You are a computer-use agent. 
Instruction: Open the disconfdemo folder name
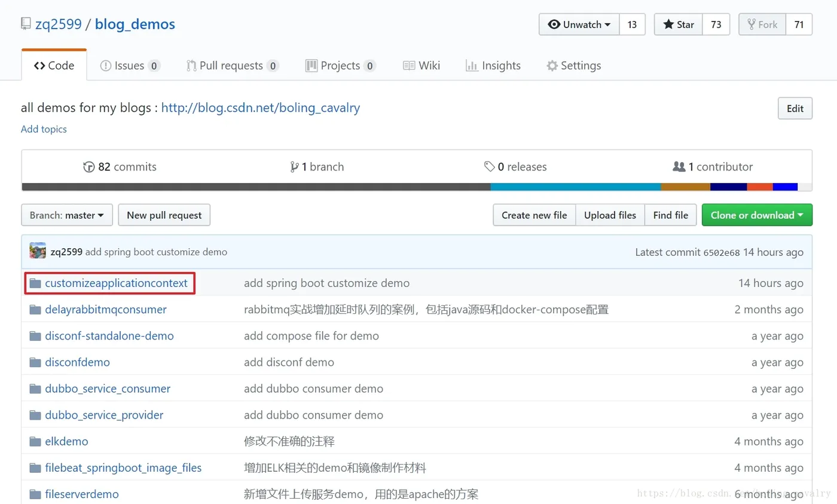(x=77, y=362)
